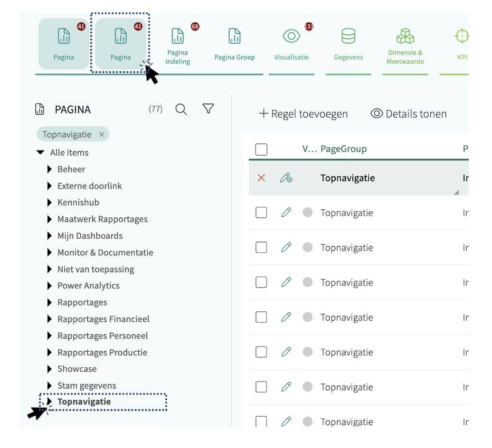
Task: Check the first Topnavigatie row checkbox
Action: [x=261, y=213]
